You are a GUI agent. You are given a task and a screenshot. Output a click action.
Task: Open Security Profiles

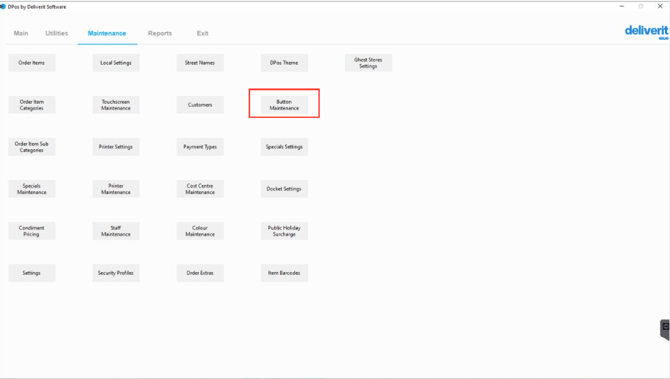click(116, 273)
